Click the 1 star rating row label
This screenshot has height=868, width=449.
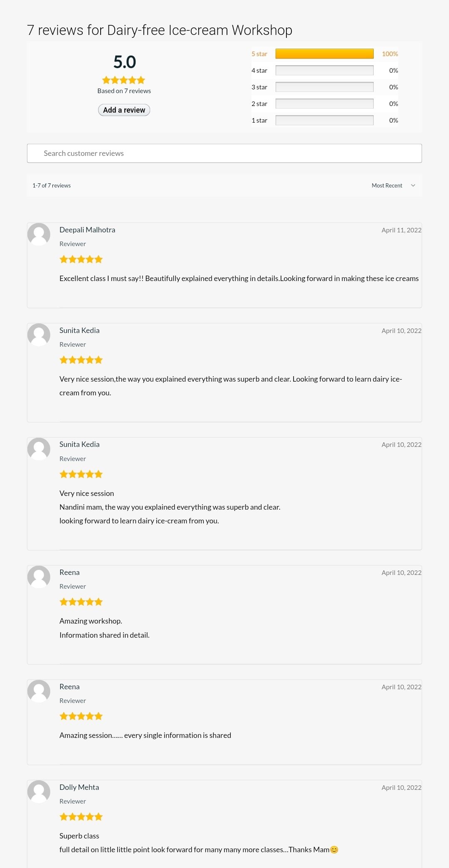click(259, 121)
